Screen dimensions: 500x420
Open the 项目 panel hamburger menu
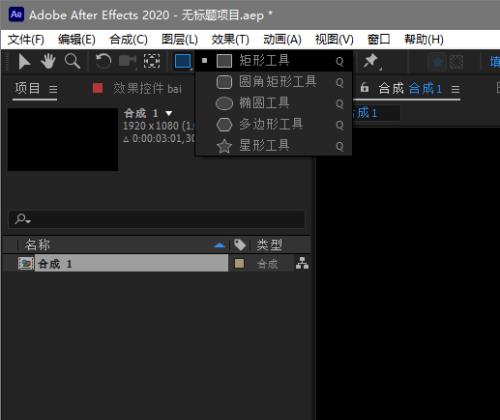pyautogui.click(x=53, y=89)
